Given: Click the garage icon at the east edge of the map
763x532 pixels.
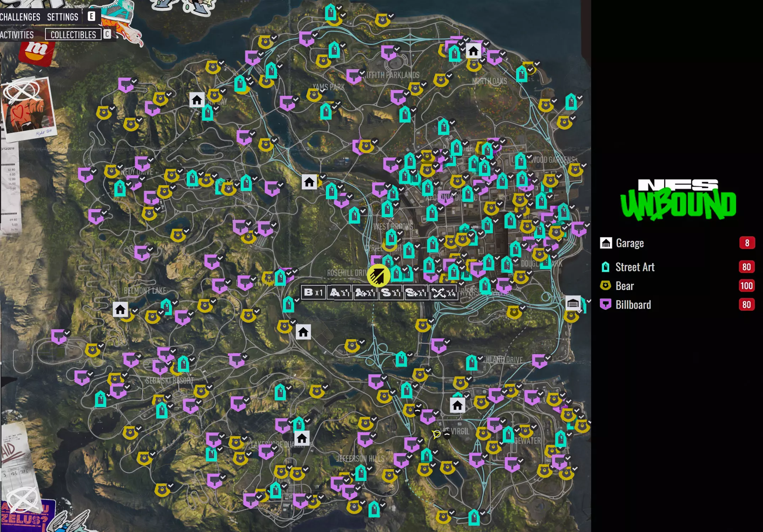Looking at the screenshot, I should pos(572,303).
